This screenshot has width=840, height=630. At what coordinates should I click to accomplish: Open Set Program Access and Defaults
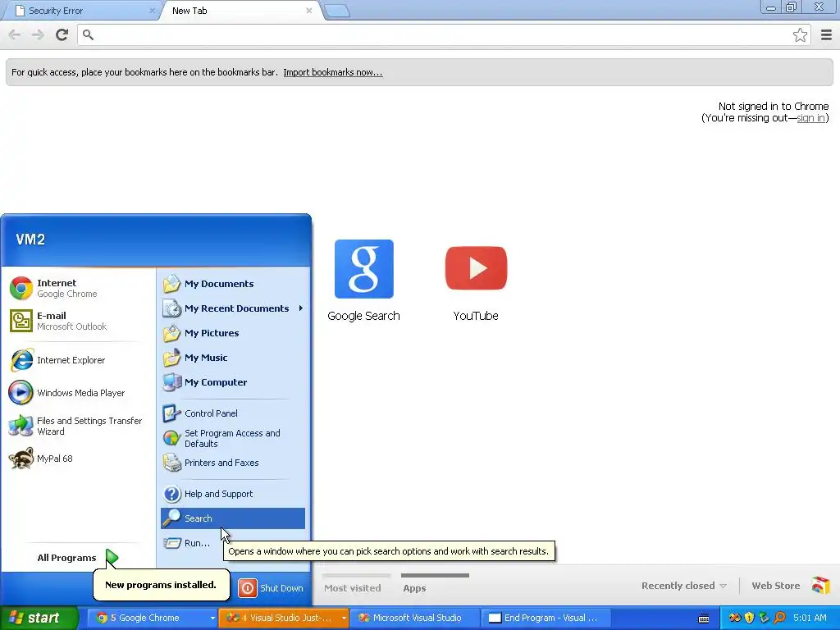point(233,438)
